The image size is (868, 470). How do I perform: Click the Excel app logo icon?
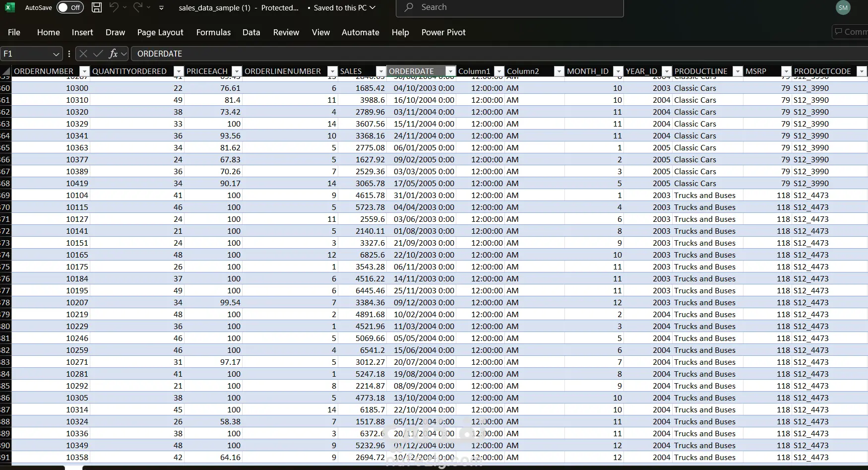click(x=10, y=7)
